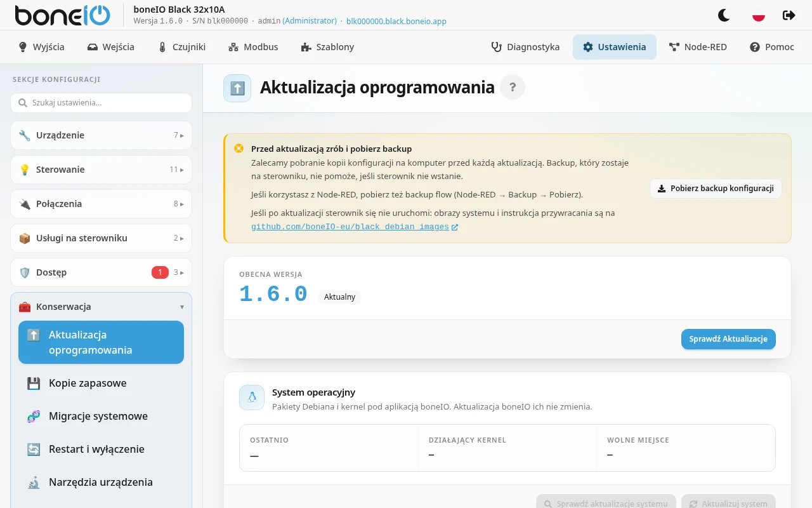
Task: Expand the Dostęp section
Action: click(101, 272)
